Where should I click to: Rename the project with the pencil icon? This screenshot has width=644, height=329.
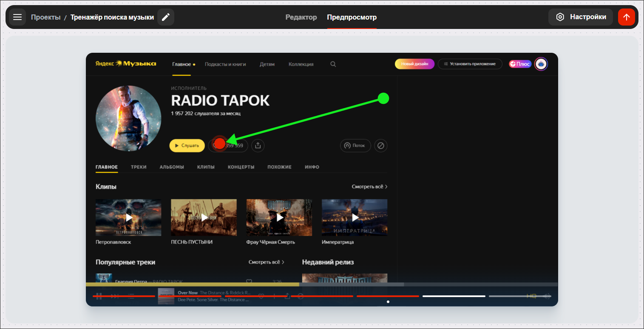pyautogui.click(x=165, y=17)
